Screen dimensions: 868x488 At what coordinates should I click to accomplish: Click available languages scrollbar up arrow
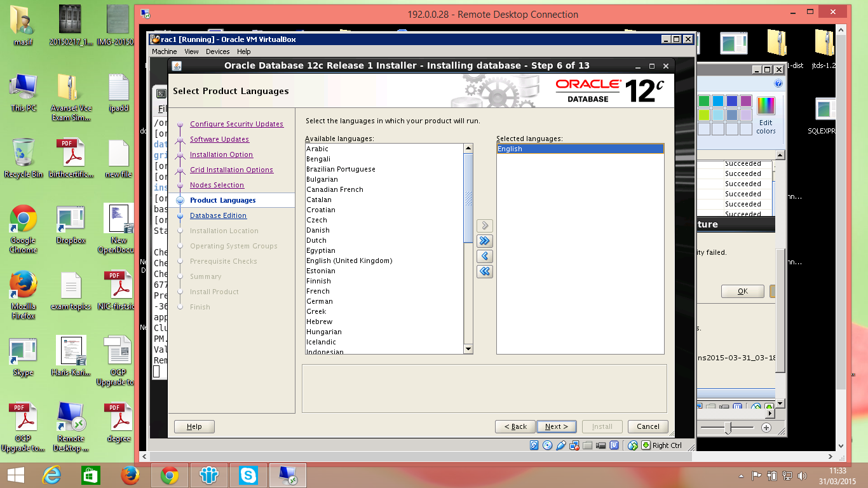tap(468, 148)
